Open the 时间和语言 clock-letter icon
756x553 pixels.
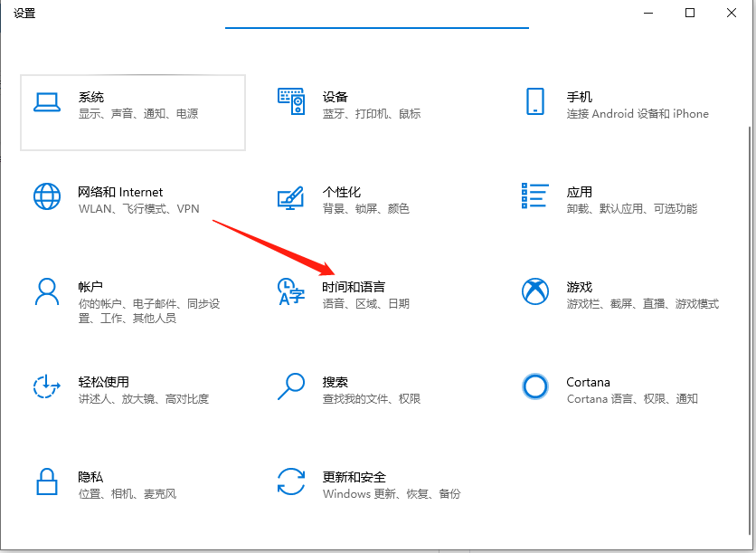coord(290,291)
